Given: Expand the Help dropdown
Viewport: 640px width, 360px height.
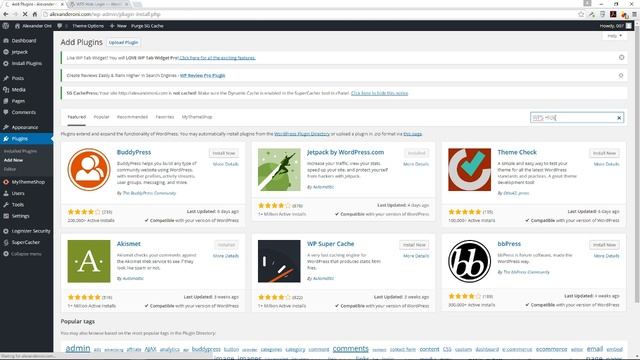Looking at the screenshot, I should [614, 36].
